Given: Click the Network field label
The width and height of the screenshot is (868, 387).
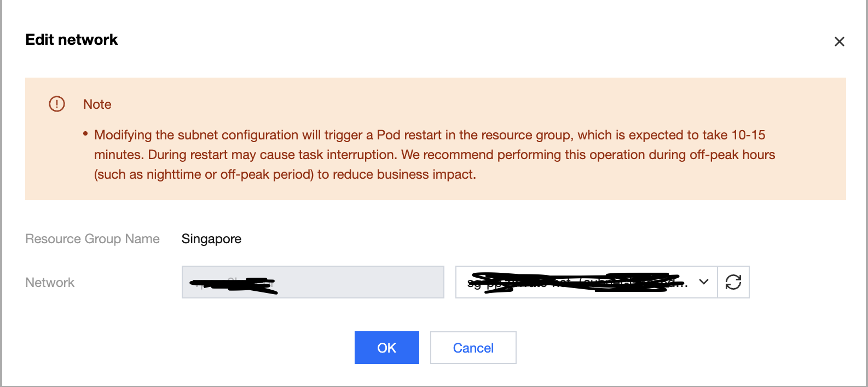Looking at the screenshot, I should point(50,283).
